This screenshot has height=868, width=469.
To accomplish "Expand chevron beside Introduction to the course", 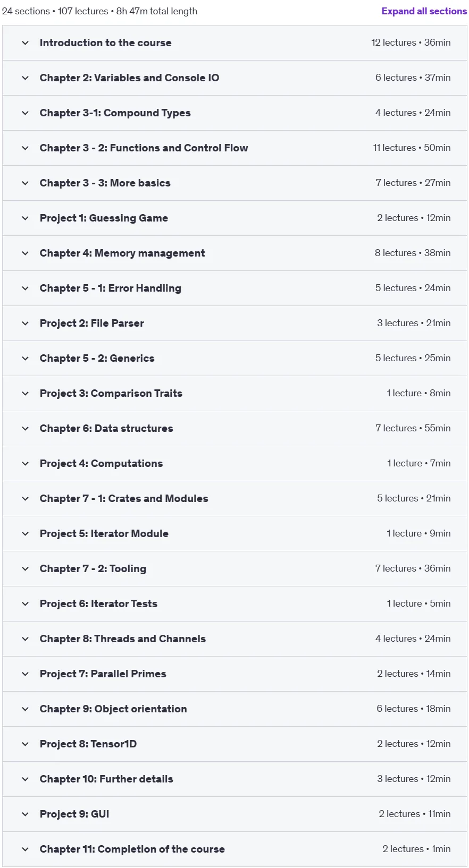I will coord(25,43).
